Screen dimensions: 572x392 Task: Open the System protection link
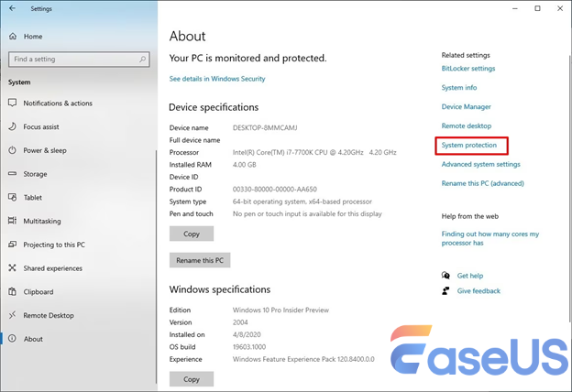pos(469,145)
